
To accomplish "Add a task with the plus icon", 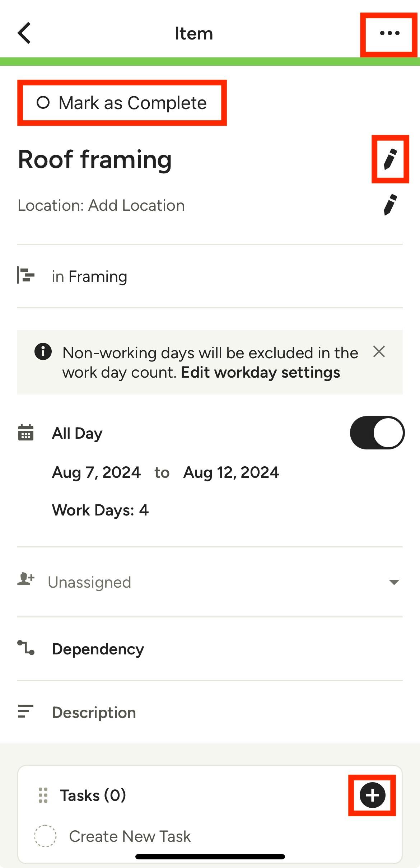I will pyautogui.click(x=372, y=795).
